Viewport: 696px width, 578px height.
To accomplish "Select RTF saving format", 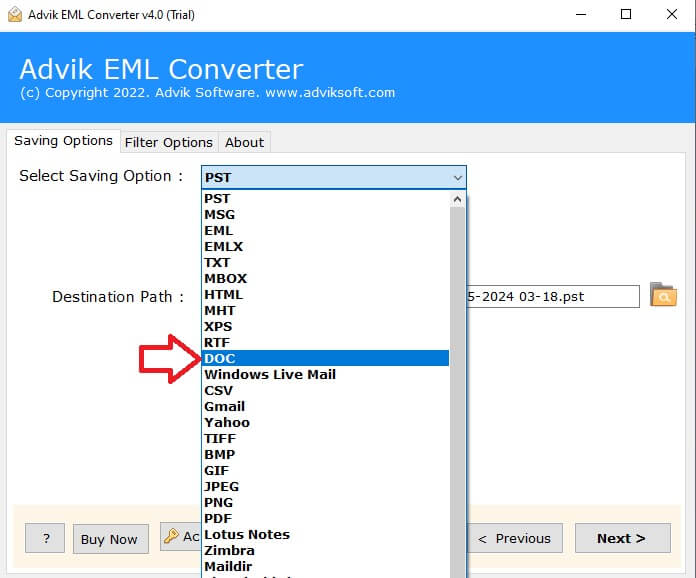I will (325, 342).
